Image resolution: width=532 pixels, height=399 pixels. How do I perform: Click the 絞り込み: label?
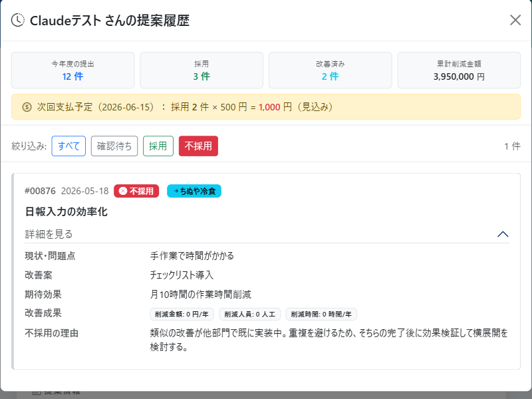tap(29, 146)
